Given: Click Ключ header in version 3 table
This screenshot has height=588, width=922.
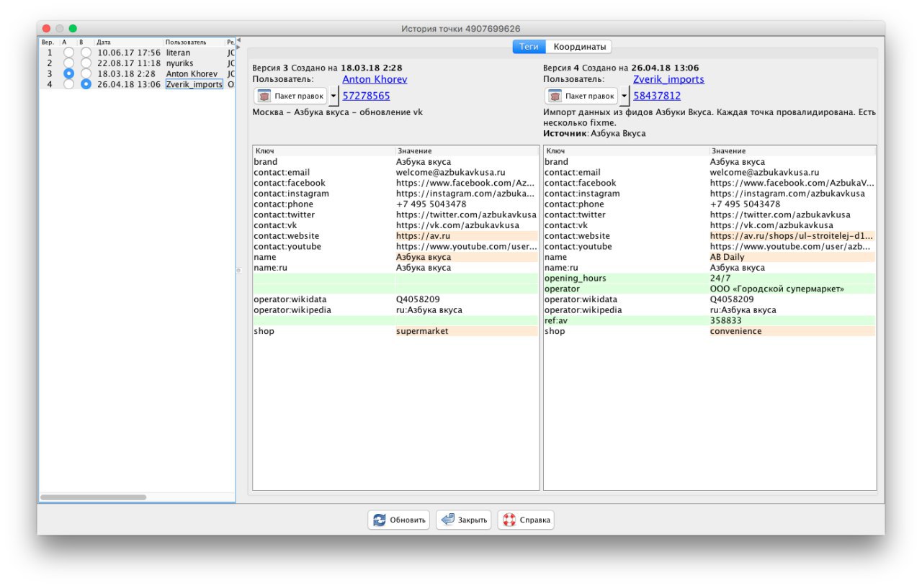Looking at the screenshot, I should point(323,151).
